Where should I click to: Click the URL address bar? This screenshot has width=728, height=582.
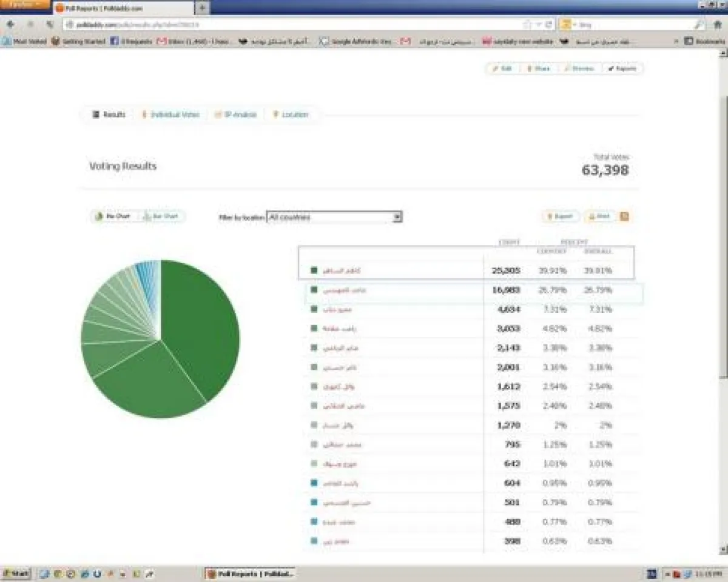tap(291, 25)
